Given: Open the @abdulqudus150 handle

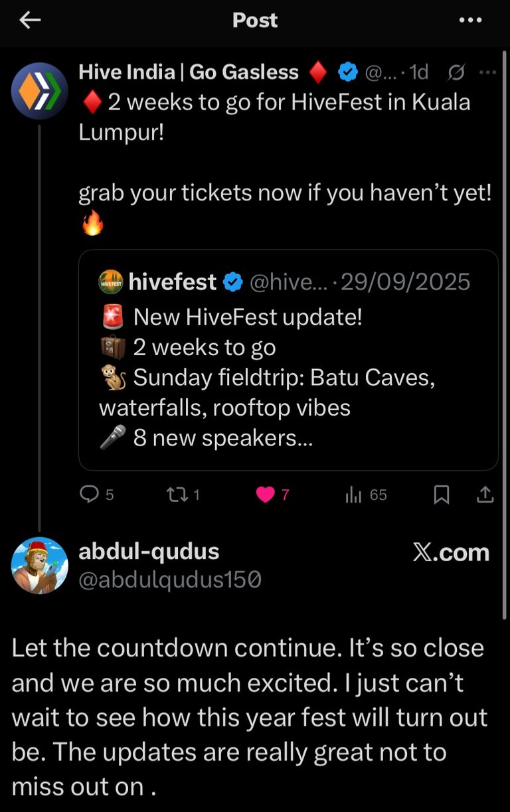Looking at the screenshot, I should 170,580.
